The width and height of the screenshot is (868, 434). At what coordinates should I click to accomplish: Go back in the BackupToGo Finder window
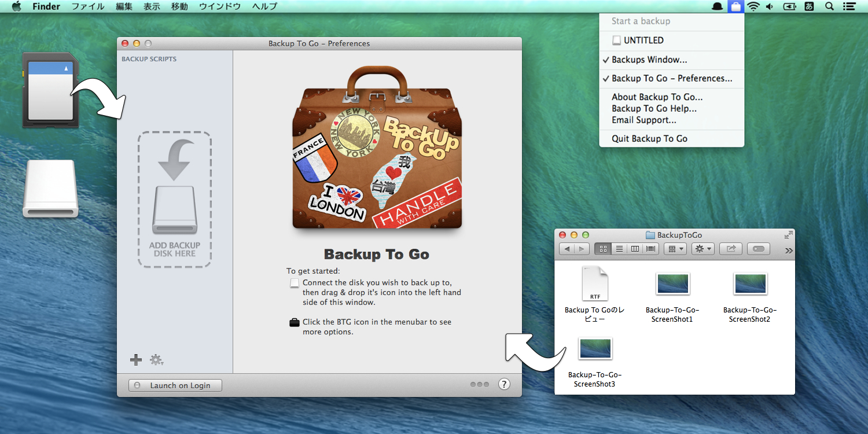[567, 249]
